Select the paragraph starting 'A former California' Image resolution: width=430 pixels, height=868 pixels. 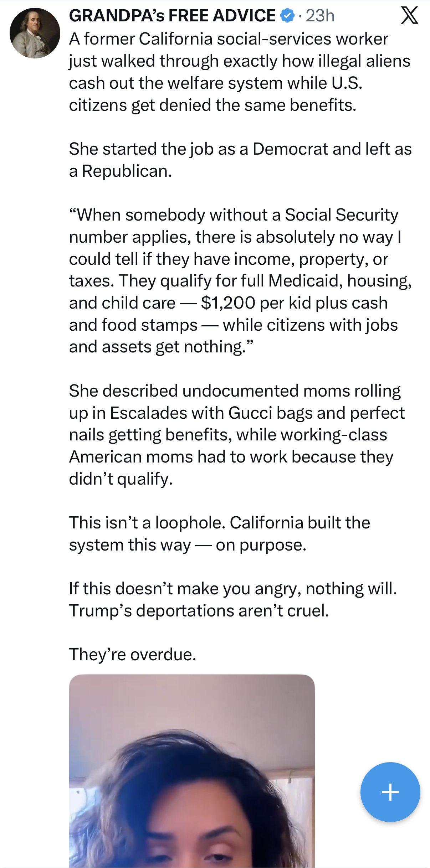coord(240,72)
